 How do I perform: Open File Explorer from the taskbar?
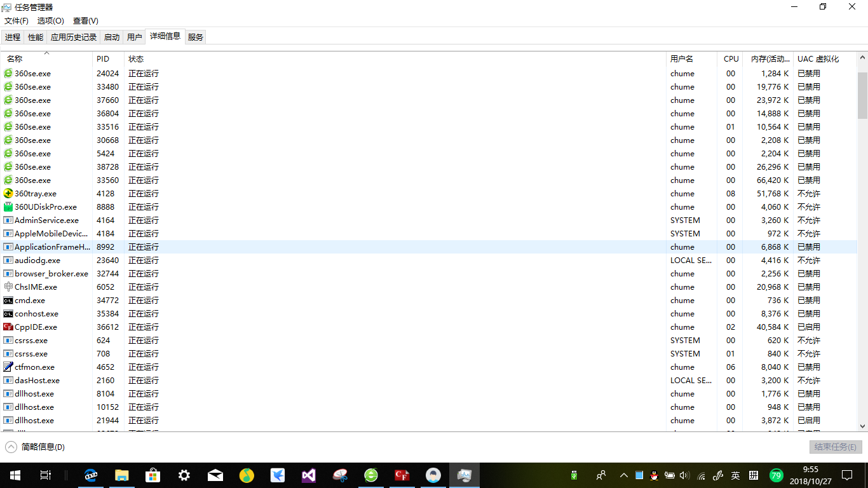(x=122, y=475)
